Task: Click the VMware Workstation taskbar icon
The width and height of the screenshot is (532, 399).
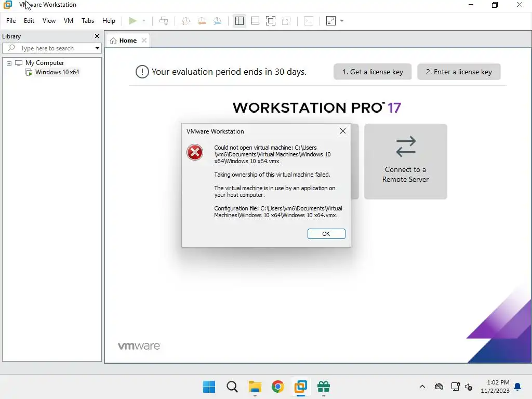Action: [301, 387]
